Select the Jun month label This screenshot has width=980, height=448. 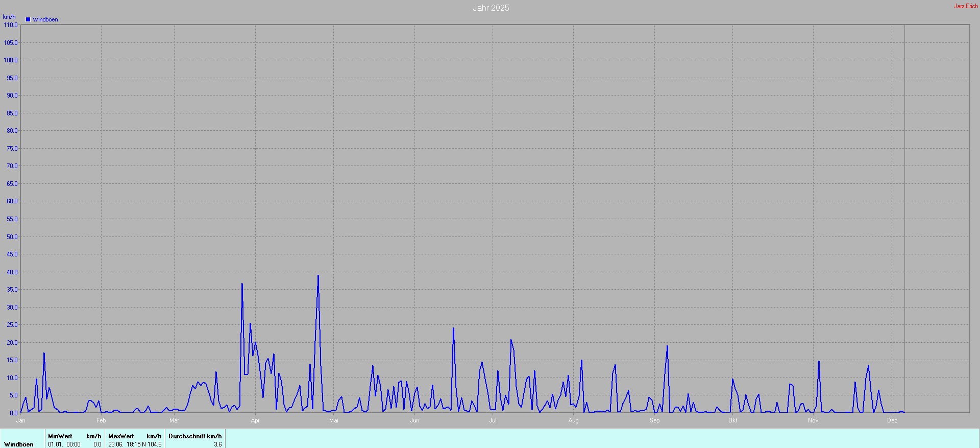414,420
